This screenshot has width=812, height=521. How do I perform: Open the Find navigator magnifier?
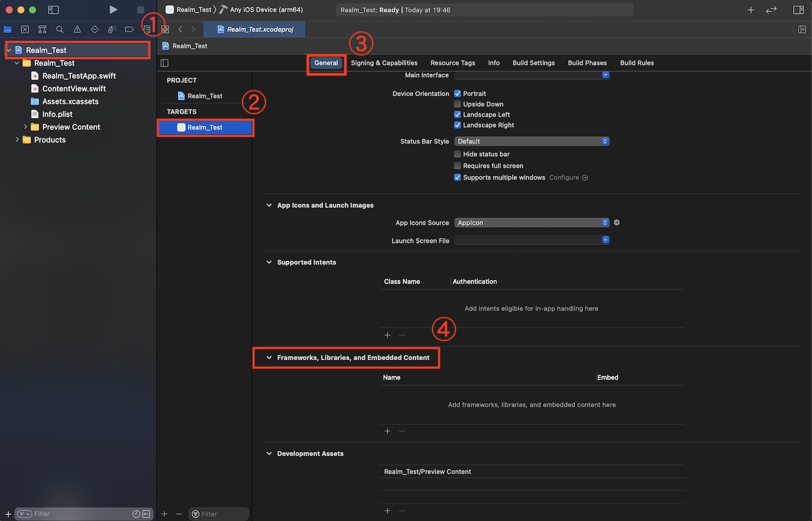tap(59, 29)
